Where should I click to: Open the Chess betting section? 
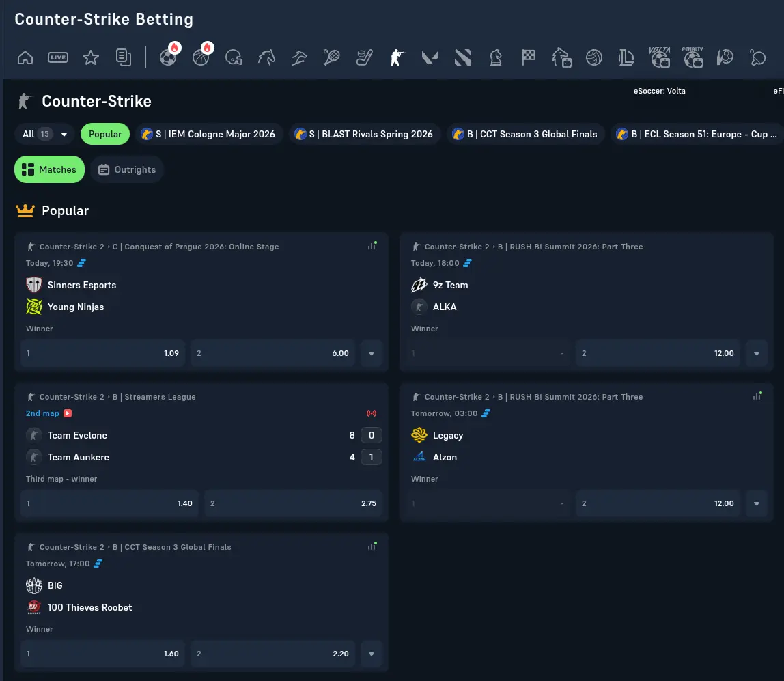495,57
